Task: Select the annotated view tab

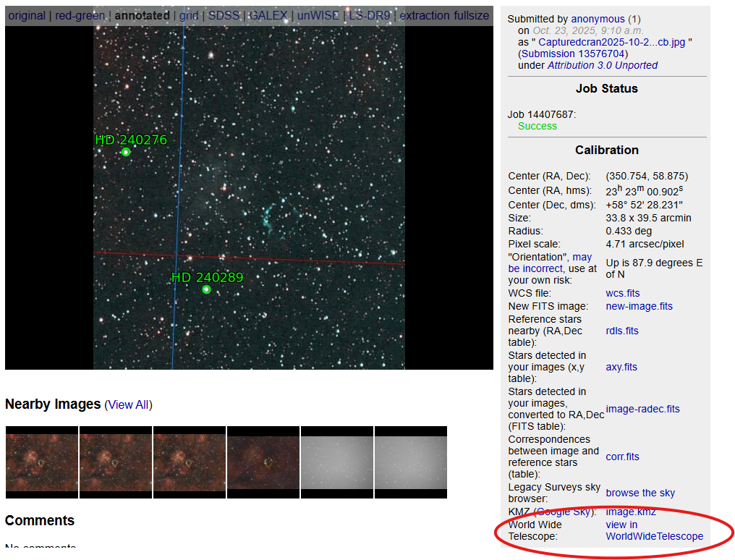Action: (x=142, y=15)
